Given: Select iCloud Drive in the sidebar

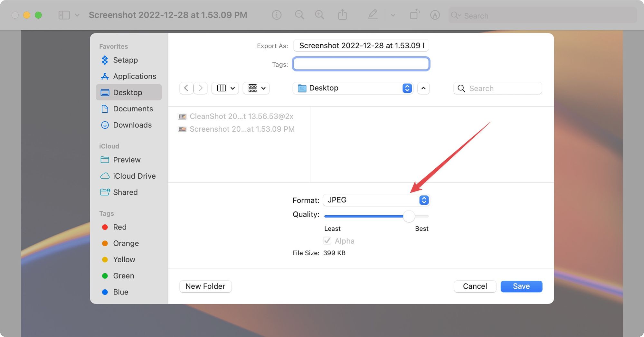Looking at the screenshot, I should [x=134, y=176].
